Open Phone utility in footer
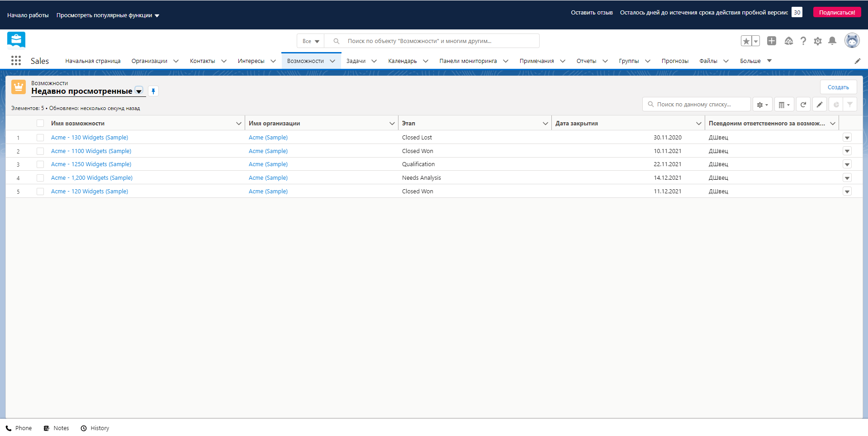Viewport: 868px width, 436px height. pyautogui.click(x=19, y=428)
